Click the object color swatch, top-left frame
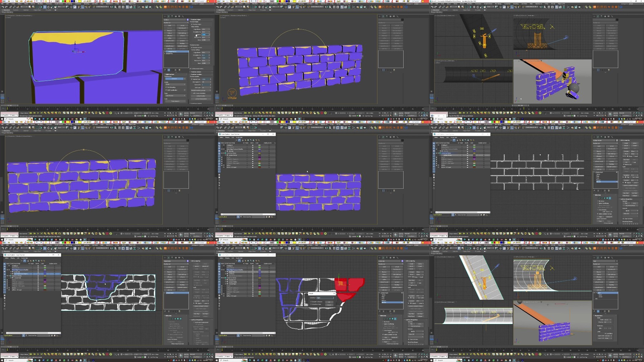This screenshot has height=362, width=644. [187, 20]
